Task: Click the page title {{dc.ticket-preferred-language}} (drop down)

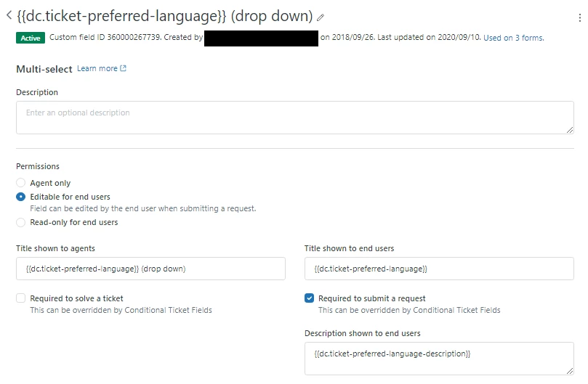Action: pos(165,16)
